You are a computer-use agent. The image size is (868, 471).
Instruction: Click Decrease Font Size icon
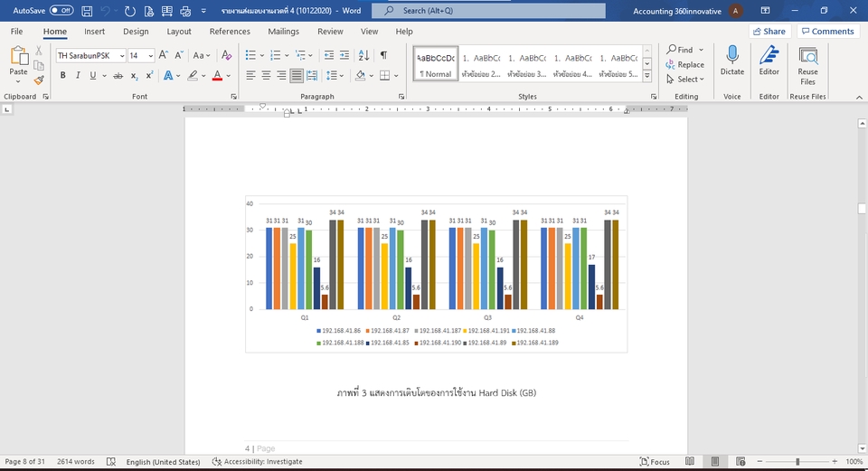[179, 55]
